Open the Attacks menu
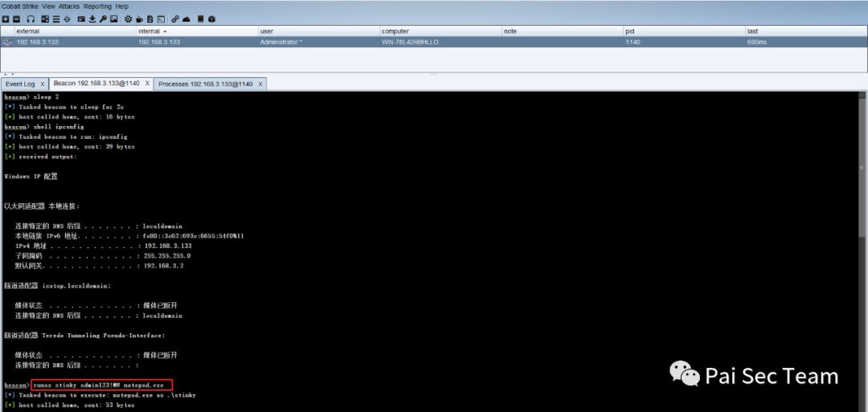 (x=69, y=6)
